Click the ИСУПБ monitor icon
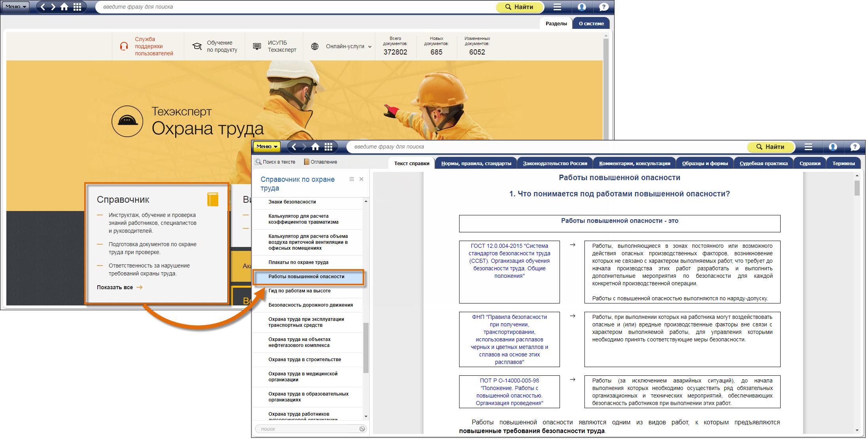This screenshot has height=439, width=868. click(257, 46)
